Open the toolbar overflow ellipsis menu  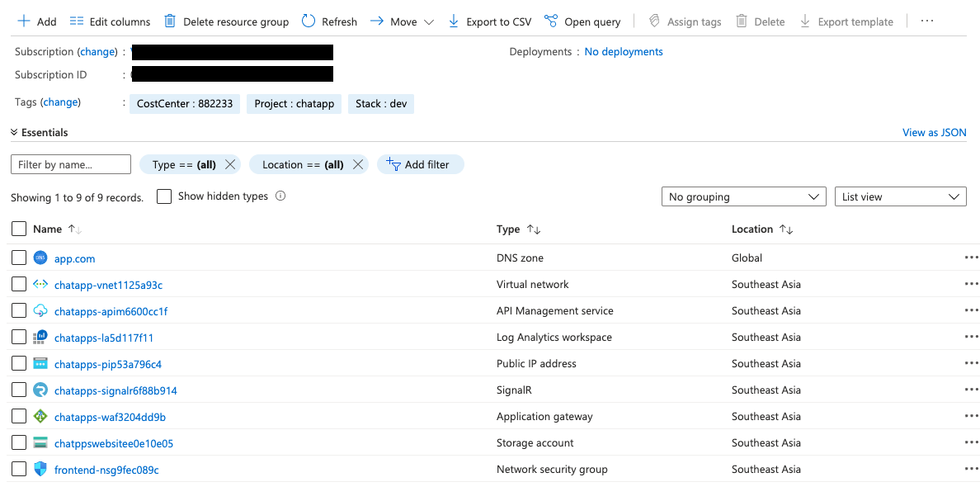(x=927, y=21)
